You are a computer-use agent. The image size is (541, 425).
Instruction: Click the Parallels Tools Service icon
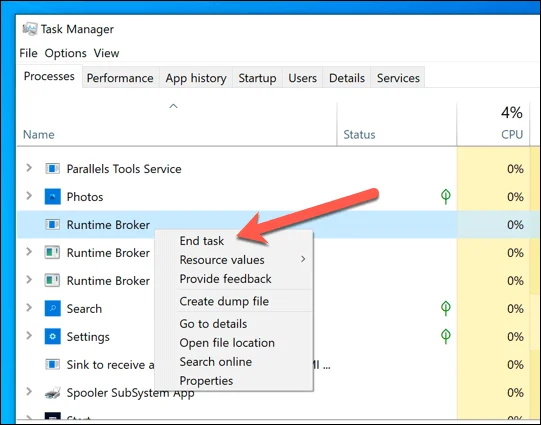coord(52,169)
